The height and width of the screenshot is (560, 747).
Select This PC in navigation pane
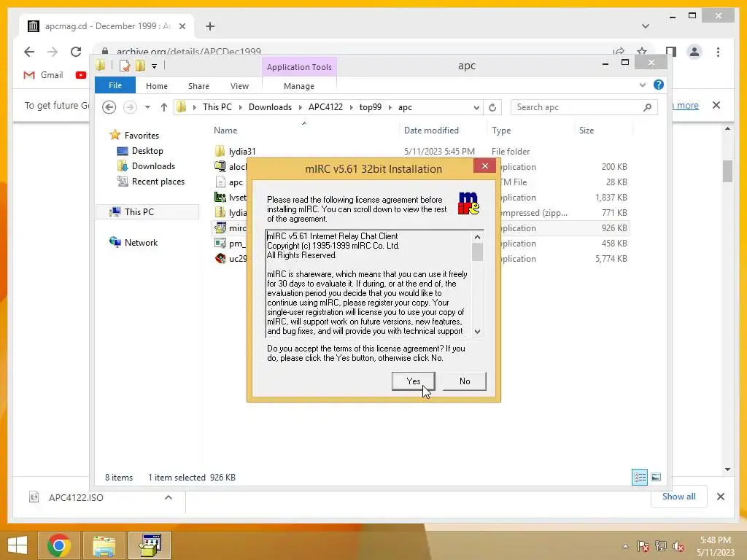coord(139,212)
